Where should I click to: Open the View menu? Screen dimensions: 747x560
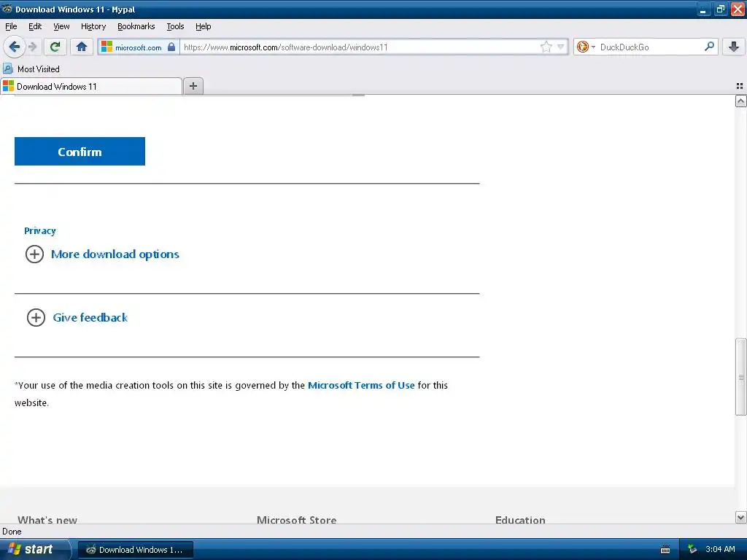coord(61,26)
